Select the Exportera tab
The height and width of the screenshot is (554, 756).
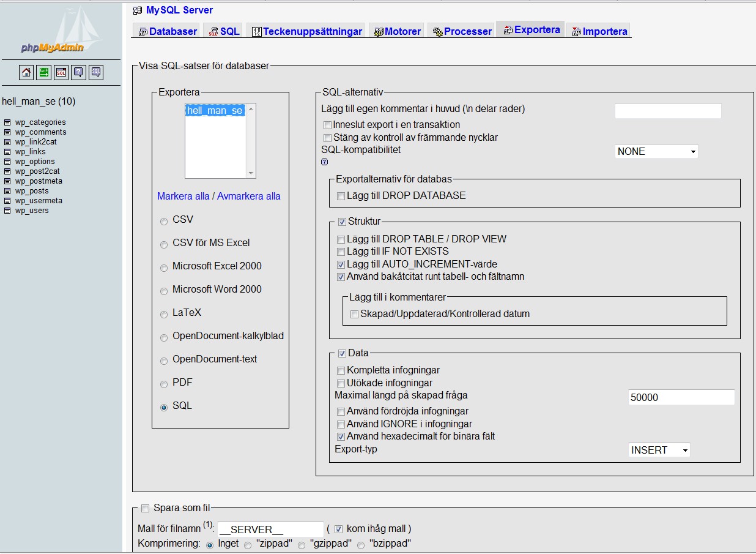[532, 29]
